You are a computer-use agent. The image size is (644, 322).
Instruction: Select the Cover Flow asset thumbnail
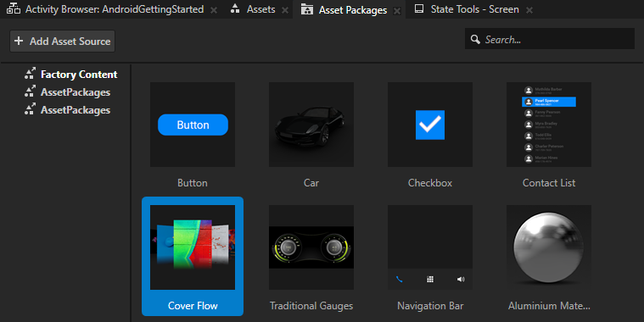pos(193,247)
